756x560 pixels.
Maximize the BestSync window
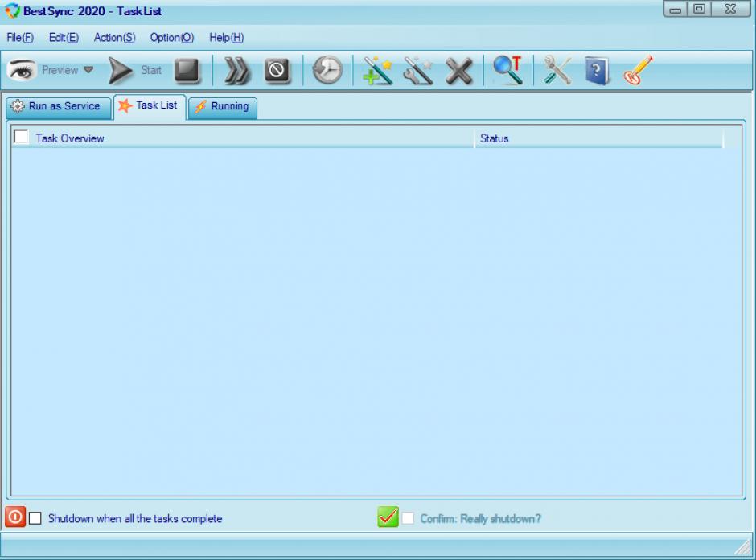[x=700, y=9]
